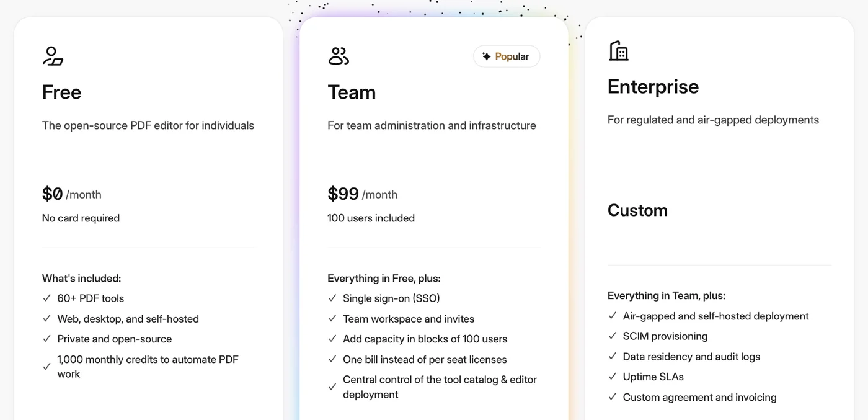The height and width of the screenshot is (420, 868).
Task: Click the Custom price label
Action: (x=637, y=210)
